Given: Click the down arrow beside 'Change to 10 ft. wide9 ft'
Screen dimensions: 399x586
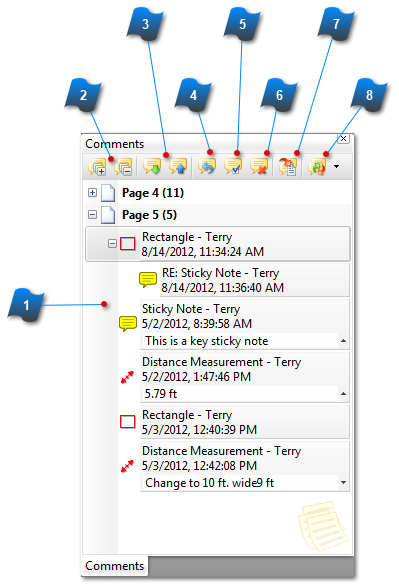Looking at the screenshot, I should (343, 483).
